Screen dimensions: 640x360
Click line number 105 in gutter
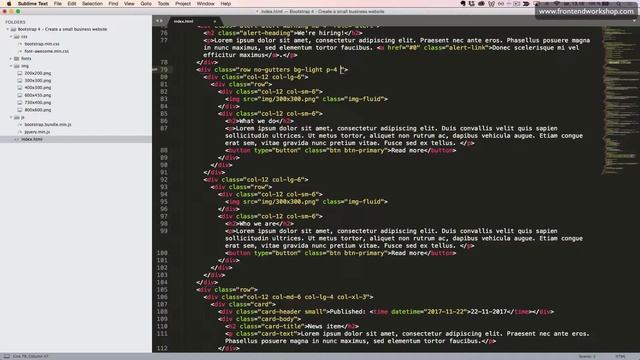162,290
